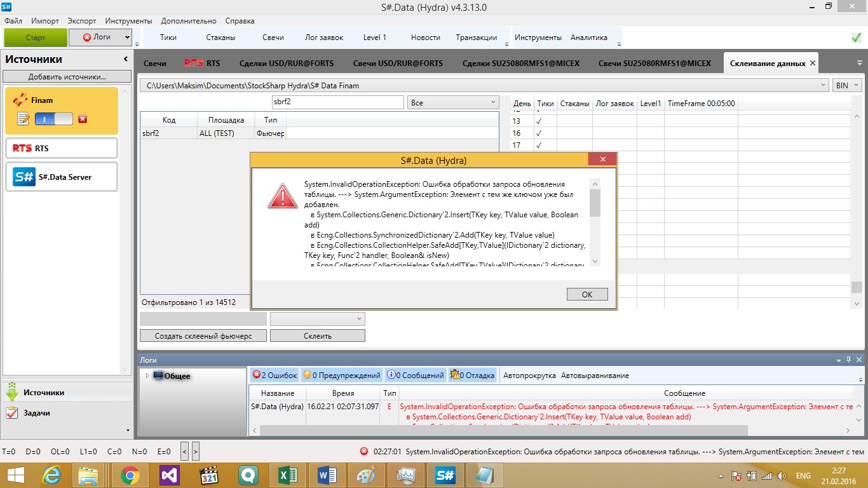Open the Все security type dropdown
Viewport: 868px width, 488px height.
(454, 102)
